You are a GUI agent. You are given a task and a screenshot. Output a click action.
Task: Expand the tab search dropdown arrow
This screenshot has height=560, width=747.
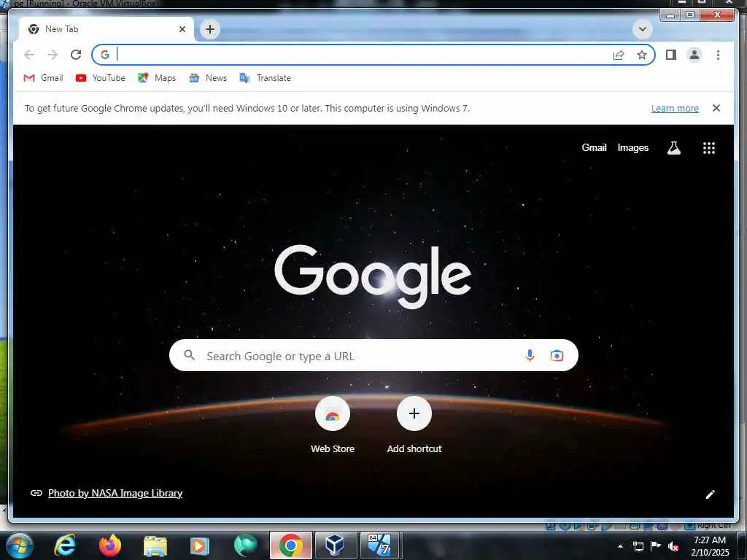coord(642,29)
